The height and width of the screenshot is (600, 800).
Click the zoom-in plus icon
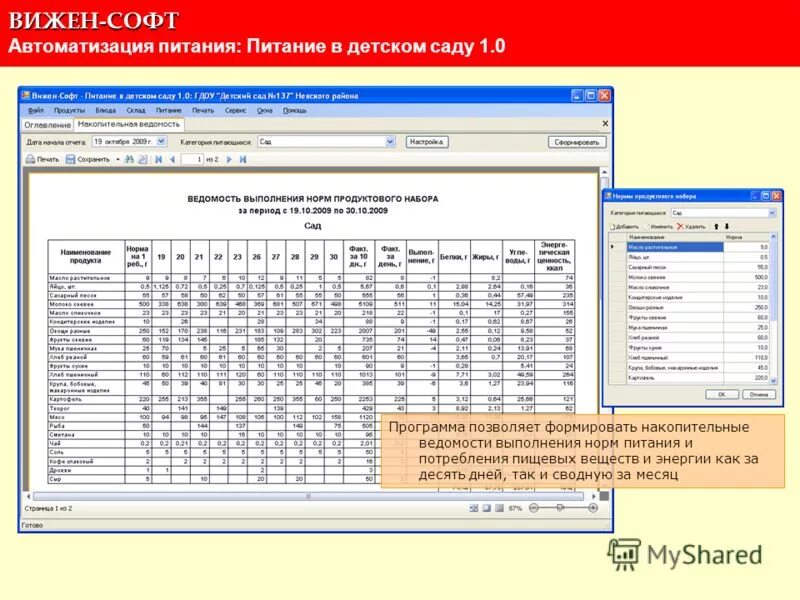click(593, 508)
